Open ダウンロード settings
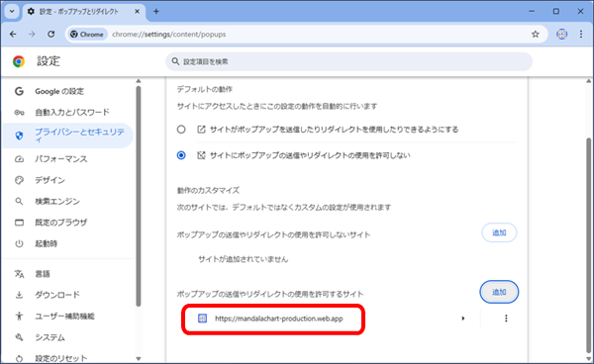Viewport: 594px width, 364px height. tap(68, 295)
